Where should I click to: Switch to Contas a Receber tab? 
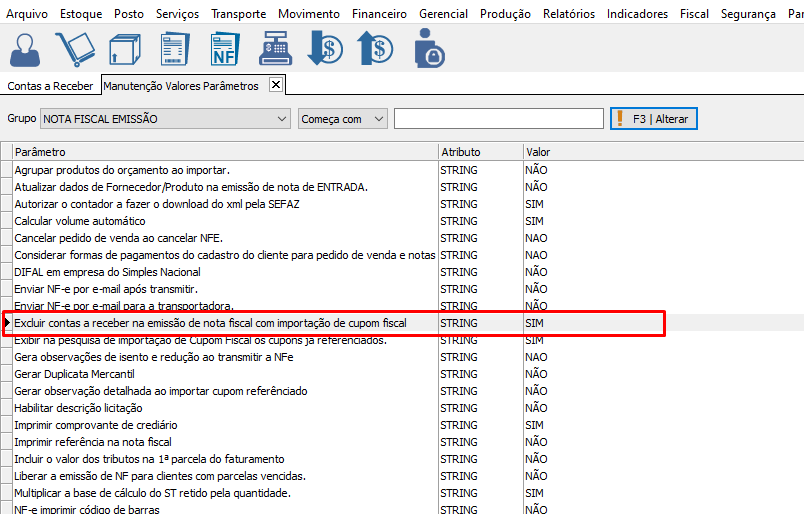coord(50,86)
